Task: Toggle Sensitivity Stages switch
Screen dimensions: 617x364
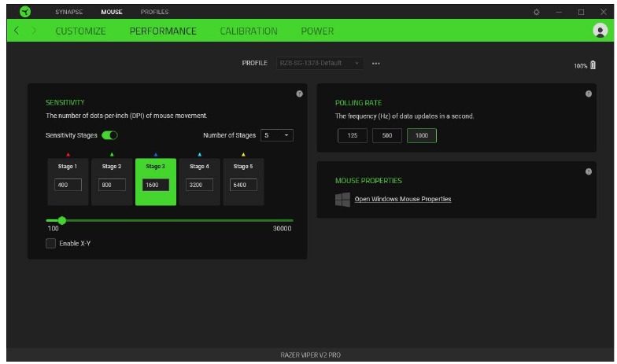Action: [x=109, y=135]
